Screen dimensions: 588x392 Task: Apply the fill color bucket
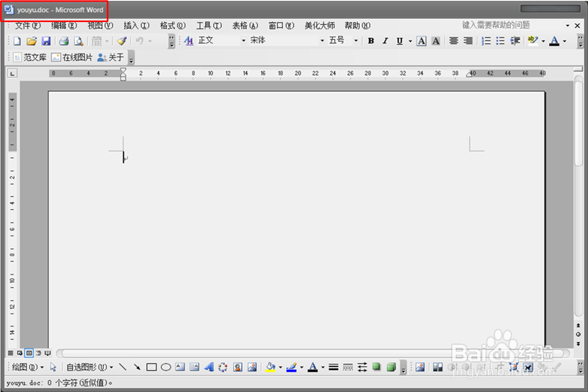[270, 367]
